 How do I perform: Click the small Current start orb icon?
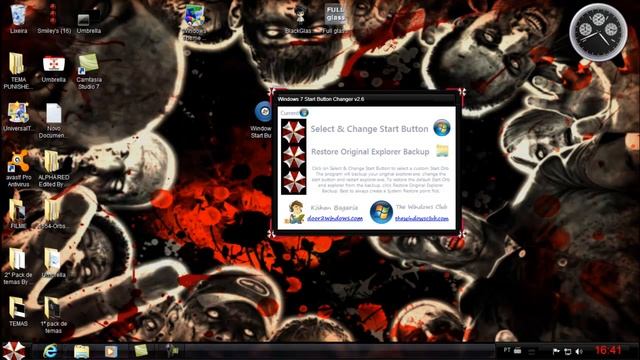coord(304,112)
